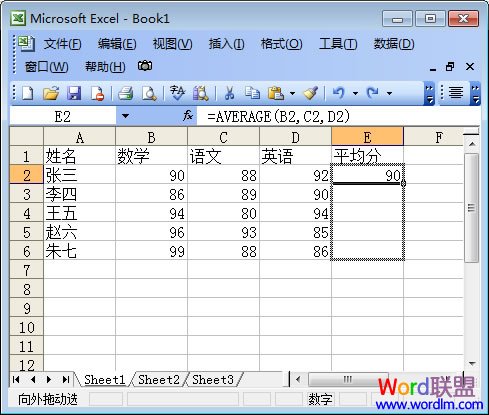Click the next sheet navigation arrow

[49, 379]
